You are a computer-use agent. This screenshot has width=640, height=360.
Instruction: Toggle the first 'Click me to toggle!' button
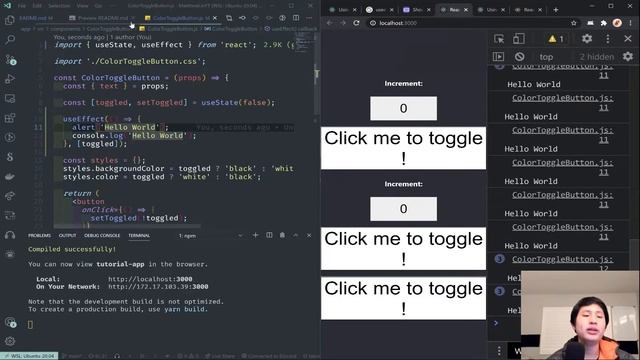click(403, 148)
